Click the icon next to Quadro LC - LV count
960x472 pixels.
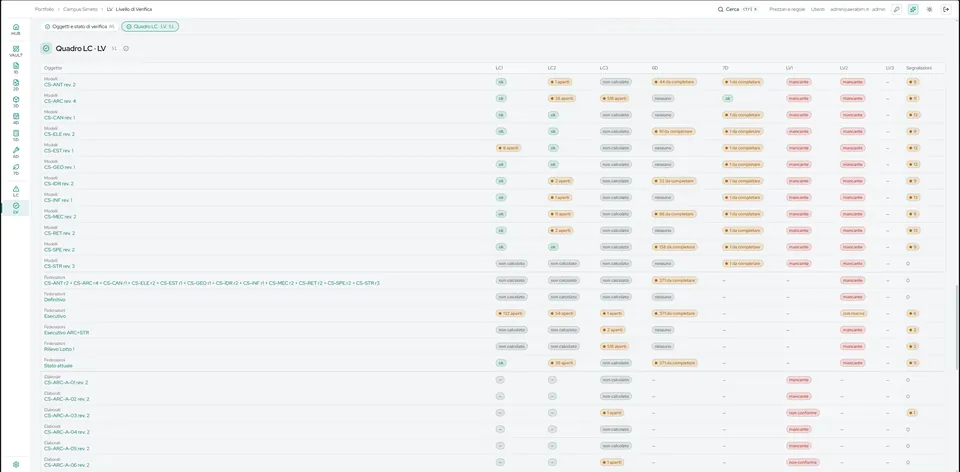126,48
